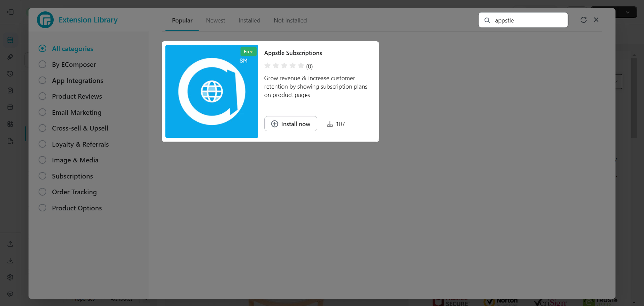Close the Extension Library dialog
Viewport: 644px width, 306px height.
tap(596, 20)
